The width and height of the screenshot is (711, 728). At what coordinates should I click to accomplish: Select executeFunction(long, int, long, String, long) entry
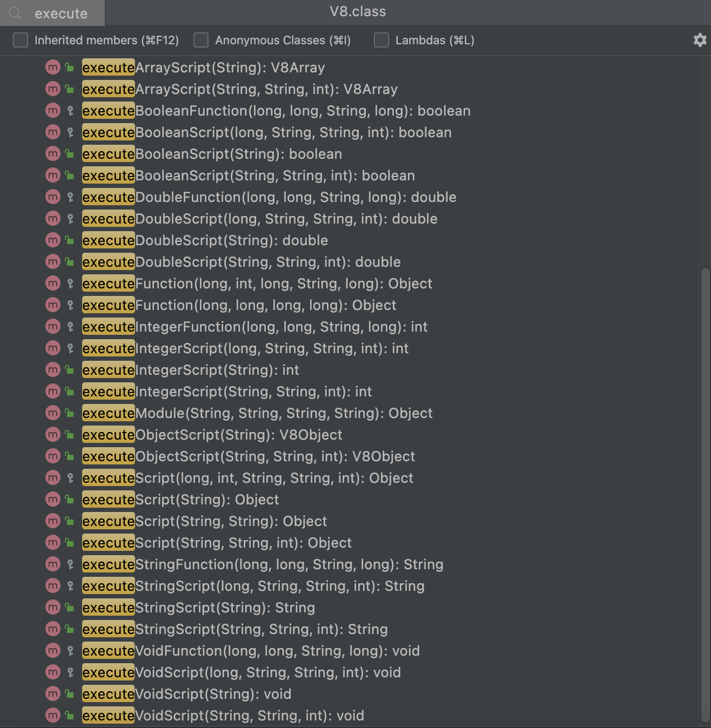point(257,284)
